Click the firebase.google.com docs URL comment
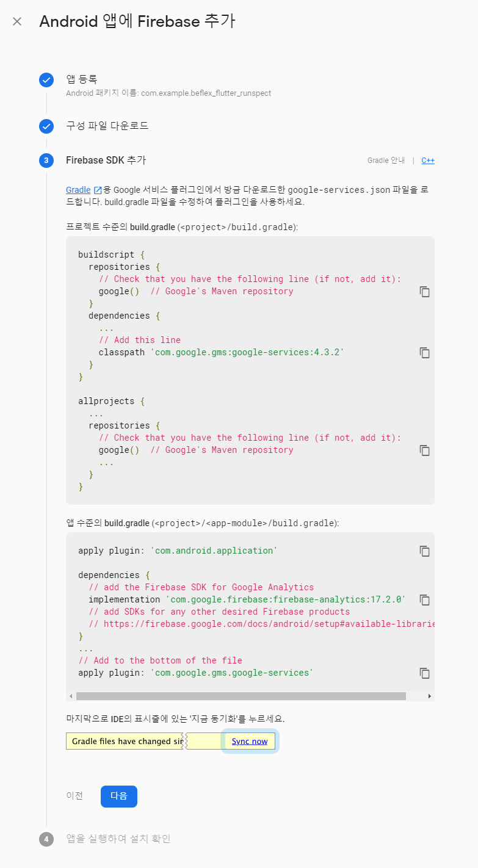 (261, 624)
